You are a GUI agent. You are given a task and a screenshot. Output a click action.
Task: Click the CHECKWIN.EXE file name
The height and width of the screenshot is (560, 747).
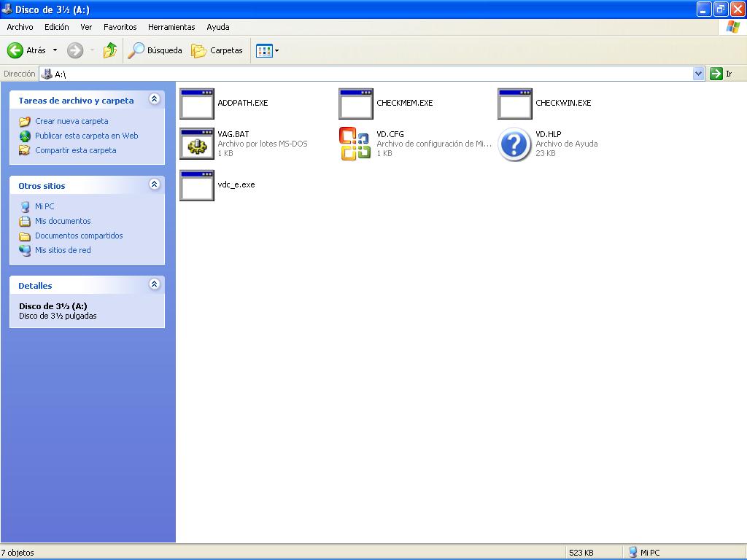[x=564, y=103]
